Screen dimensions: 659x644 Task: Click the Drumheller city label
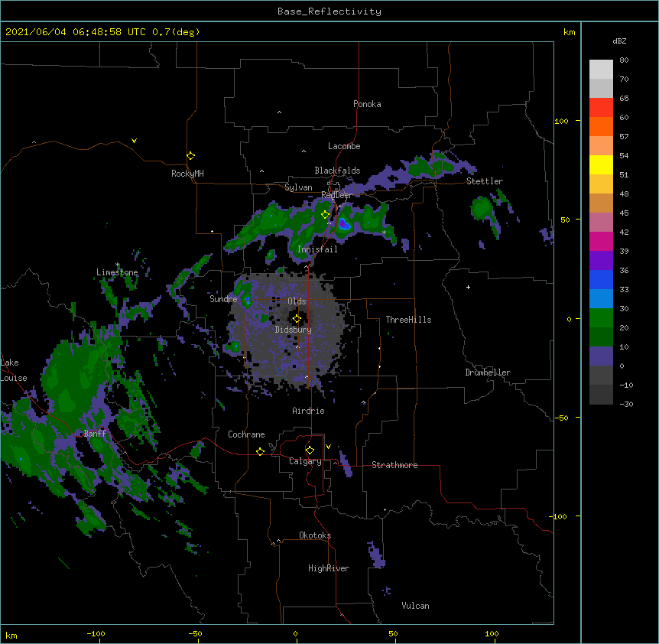(488, 372)
